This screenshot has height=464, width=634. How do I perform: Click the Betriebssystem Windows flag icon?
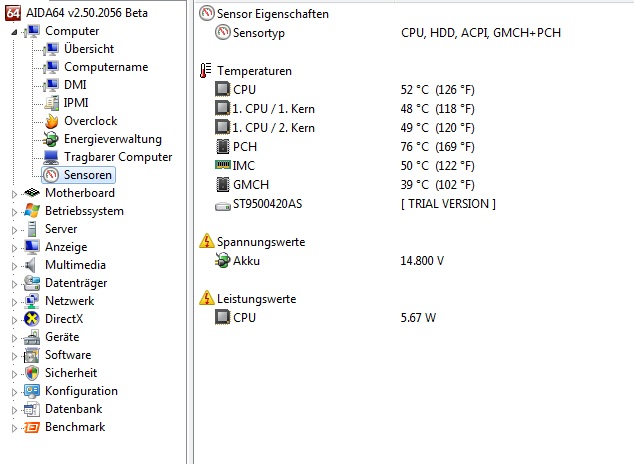(32, 211)
